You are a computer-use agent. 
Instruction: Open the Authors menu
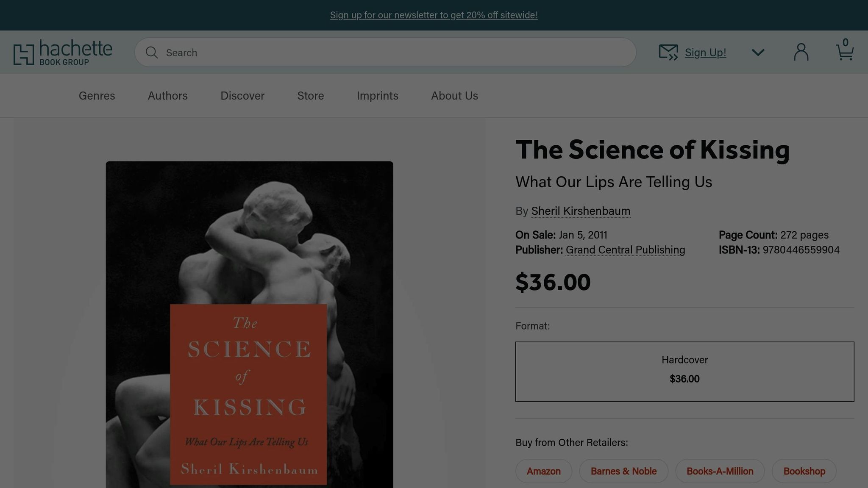[167, 96]
